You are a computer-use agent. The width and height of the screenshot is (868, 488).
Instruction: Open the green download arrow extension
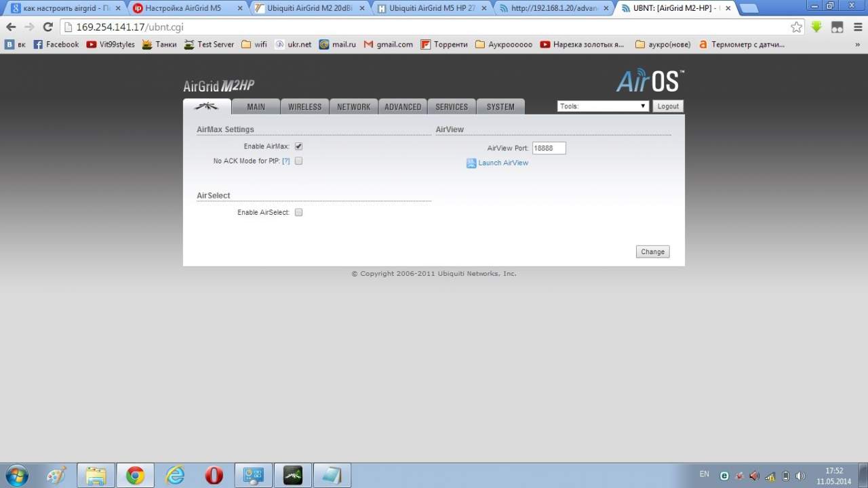pos(817,27)
